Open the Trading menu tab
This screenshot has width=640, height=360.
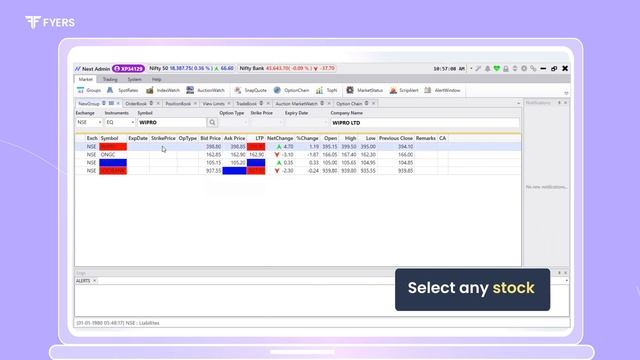(110, 80)
